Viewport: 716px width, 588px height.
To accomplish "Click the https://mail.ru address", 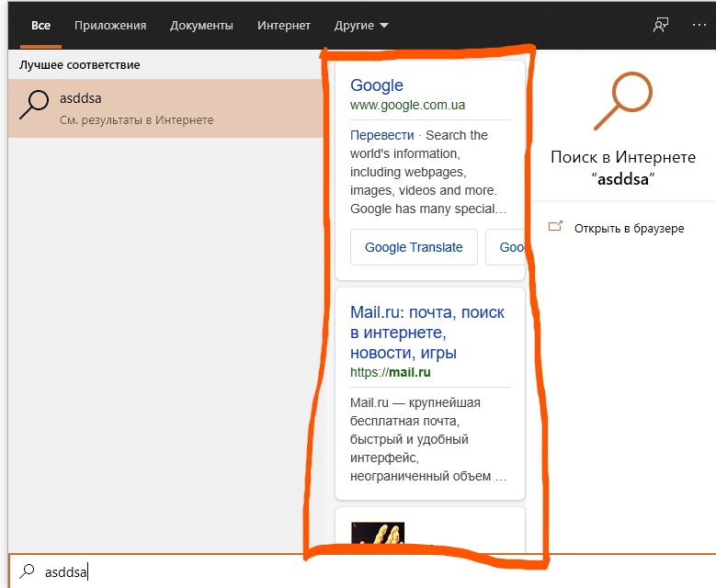I will [x=391, y=373].
